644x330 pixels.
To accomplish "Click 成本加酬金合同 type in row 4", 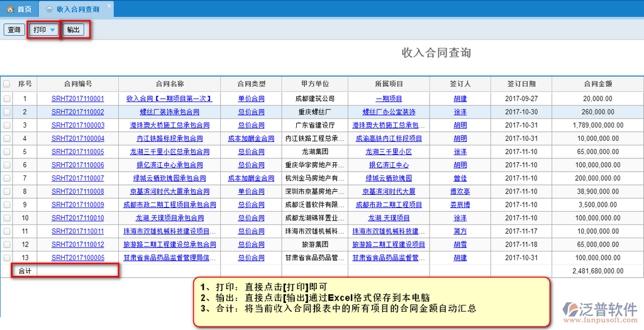I will tap(251, 138).
